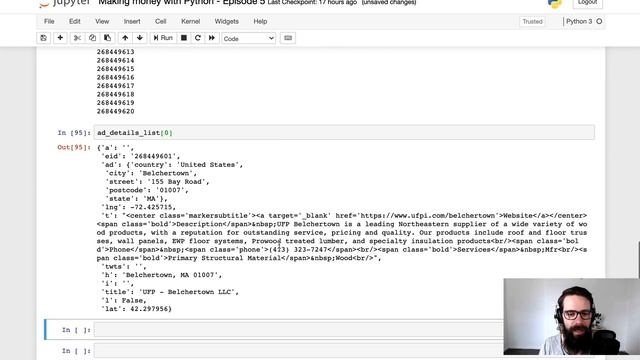Viewport: 640px width, 360px height.
Task: Cut selected cells with the scissors icon
Action: [77, 38]
